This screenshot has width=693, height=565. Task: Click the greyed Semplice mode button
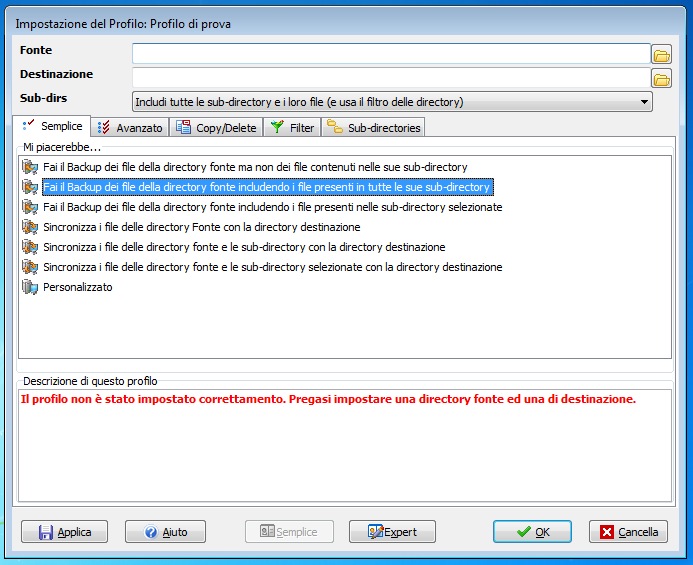pos(289,532)
